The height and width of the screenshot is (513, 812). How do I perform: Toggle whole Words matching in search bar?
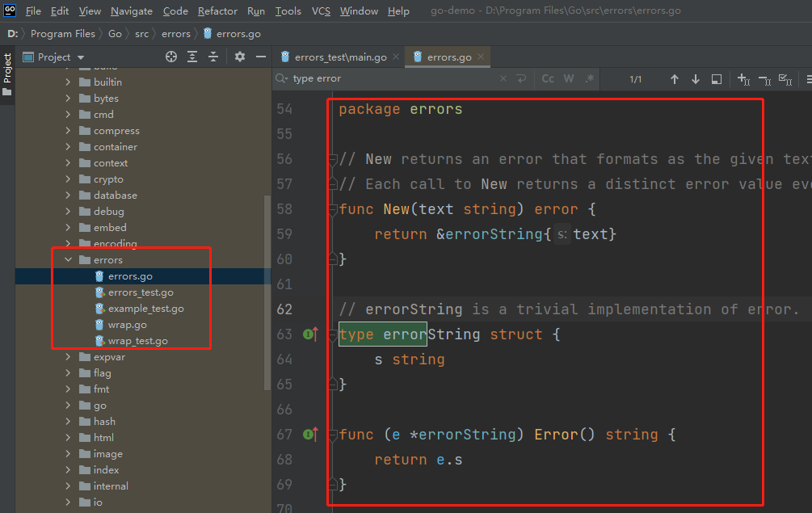[x=568, y=78]
